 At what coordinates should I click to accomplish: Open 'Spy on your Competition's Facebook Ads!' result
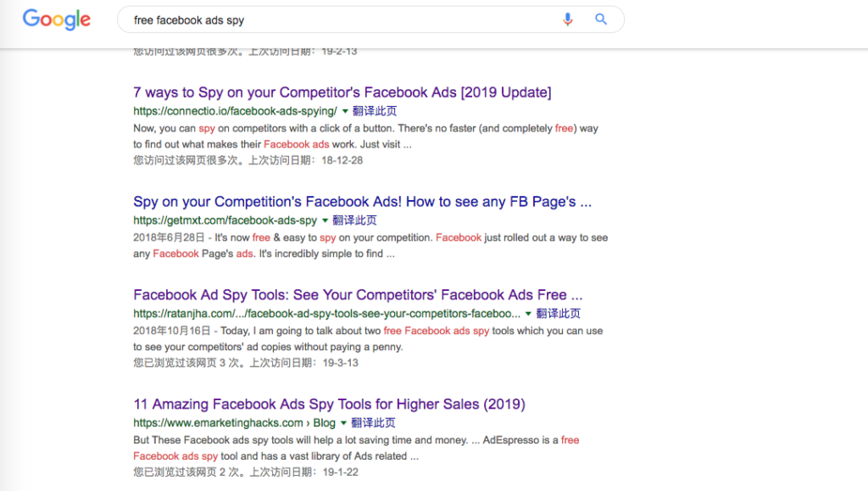[x=363, y=202]
